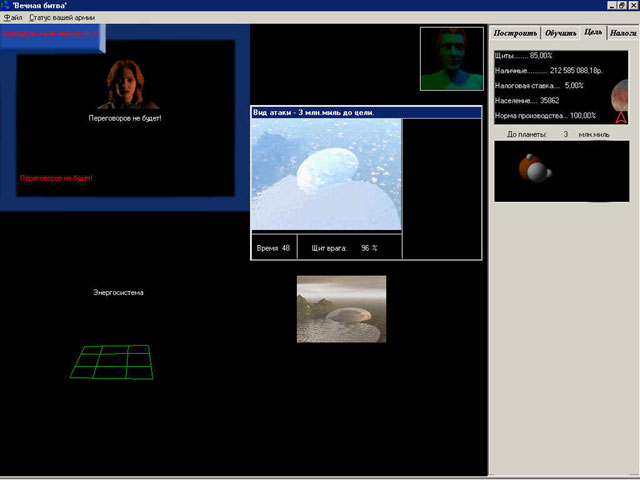Click the Энергосистема label
Image resolution: width=640 pixels, height=480 pixels.
click(x=118, y=293)
